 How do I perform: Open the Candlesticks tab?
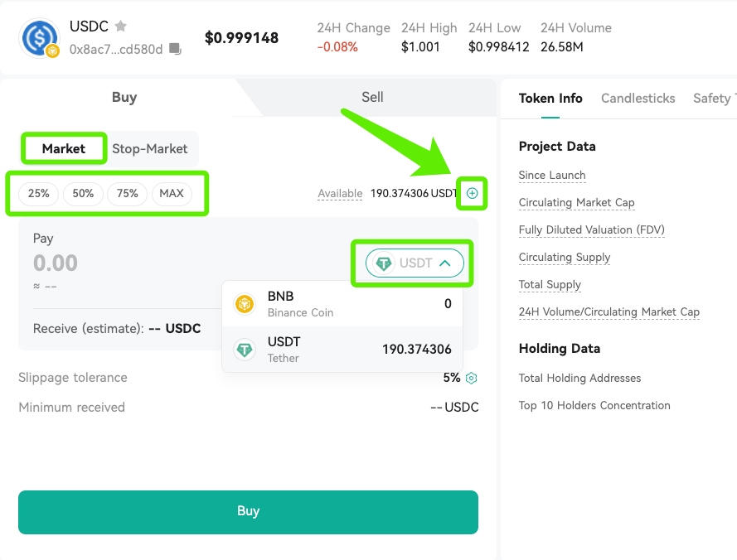tap(638, 99)
